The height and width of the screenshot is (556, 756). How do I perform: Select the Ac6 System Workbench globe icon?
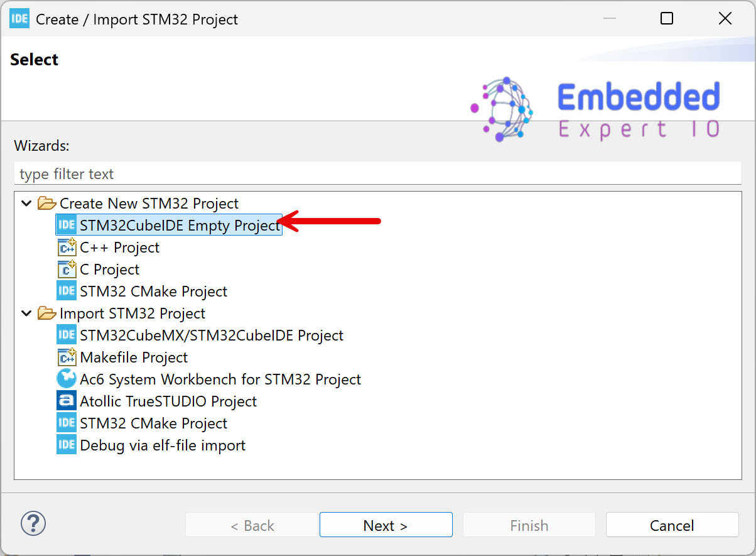(66, 378)
